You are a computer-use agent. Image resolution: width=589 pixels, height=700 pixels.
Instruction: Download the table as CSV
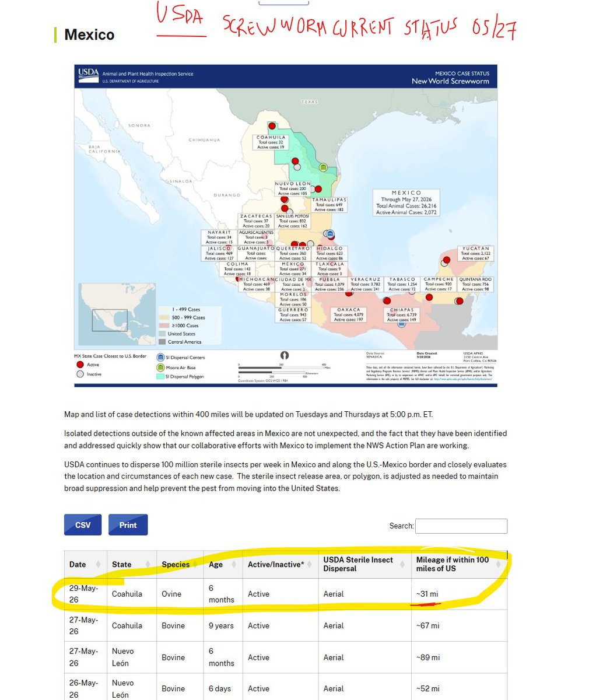[x=83, y=525]
